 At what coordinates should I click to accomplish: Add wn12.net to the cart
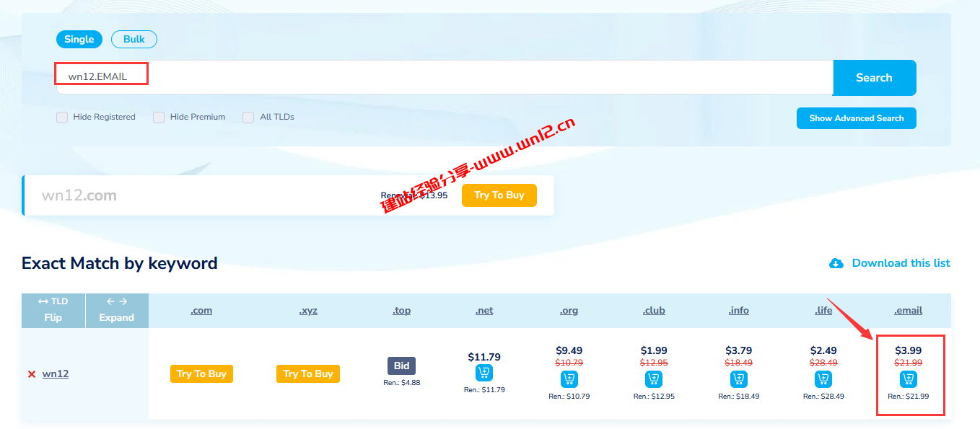pyautogui.click(x=484, y=373)
